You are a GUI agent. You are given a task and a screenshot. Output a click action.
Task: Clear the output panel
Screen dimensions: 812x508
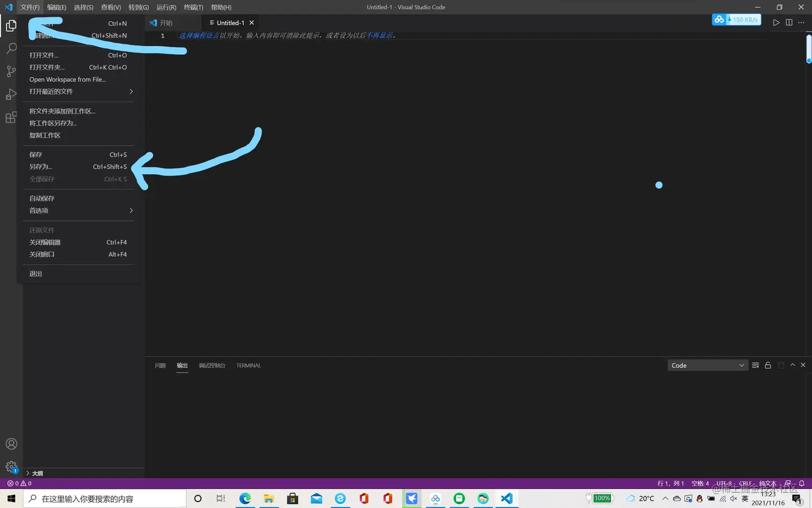756,365
